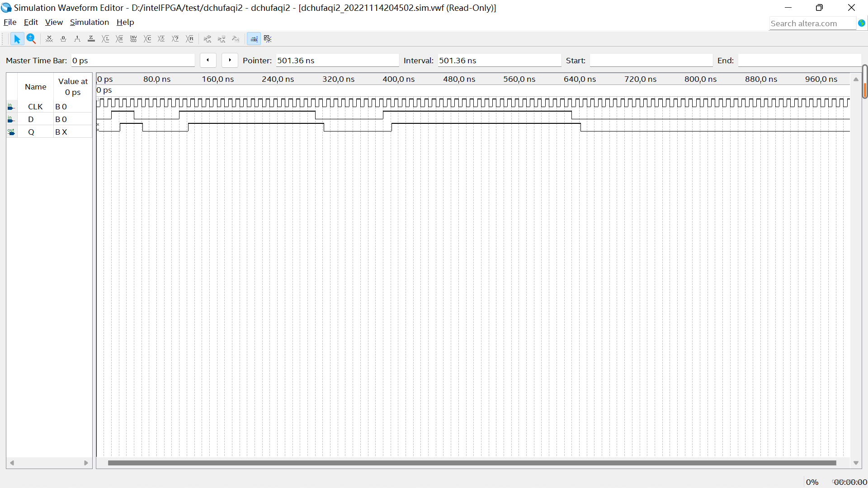Click the CLK input pin icon
This screenshot has width=868, height=488.
11,107
